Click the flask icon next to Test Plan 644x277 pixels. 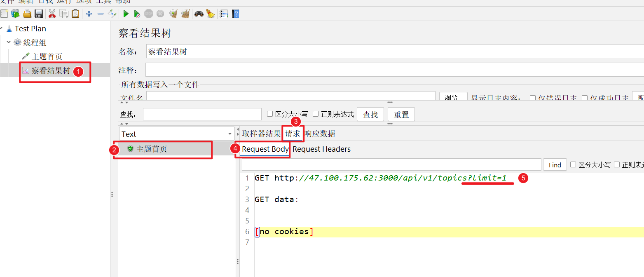point(9,29)
